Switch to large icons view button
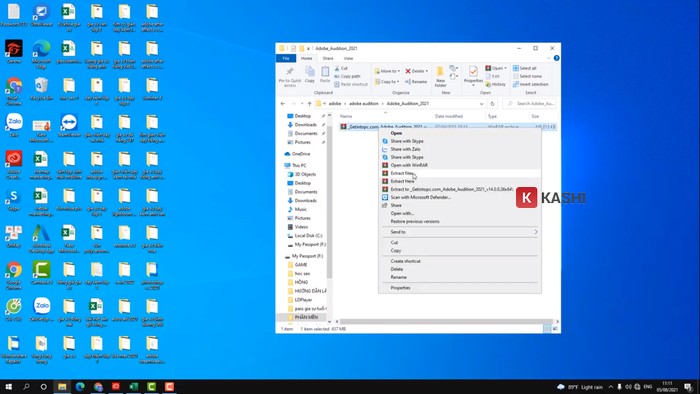Screen dimensions: 700x394 [555, 329]
